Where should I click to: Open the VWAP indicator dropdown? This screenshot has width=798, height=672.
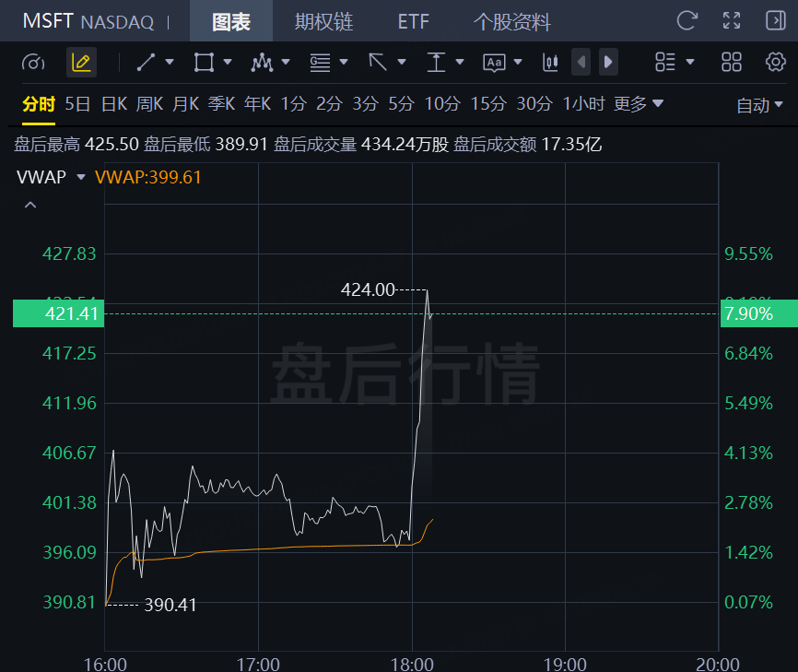click(81, 177)
